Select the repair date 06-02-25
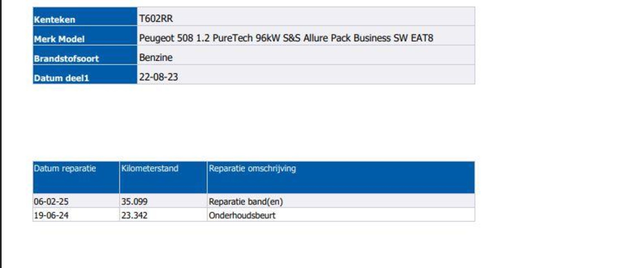 click(x=51, y=202)
